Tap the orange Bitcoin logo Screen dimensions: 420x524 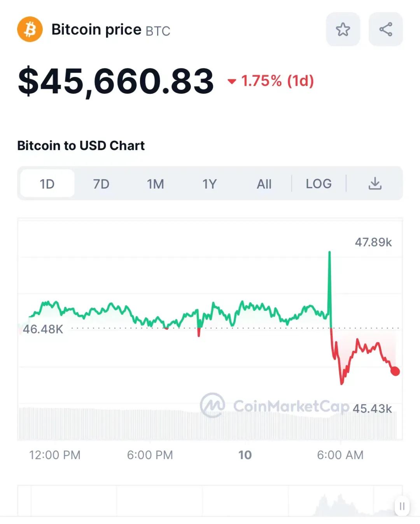pos(30,29)
